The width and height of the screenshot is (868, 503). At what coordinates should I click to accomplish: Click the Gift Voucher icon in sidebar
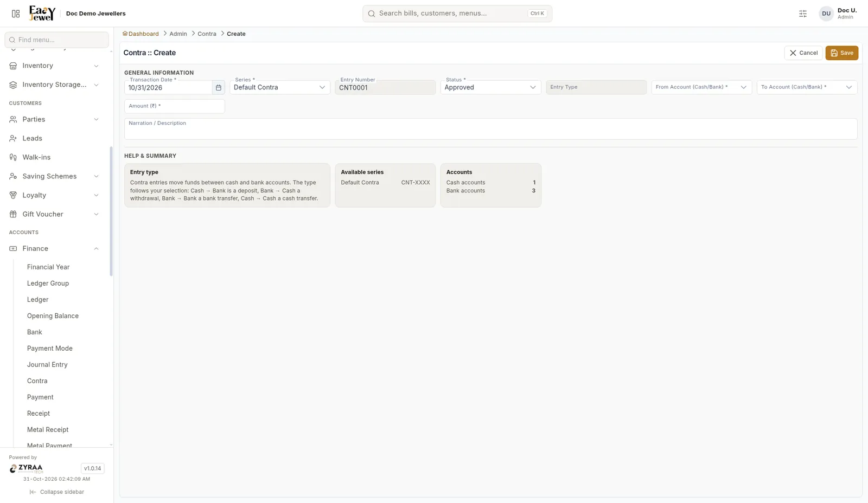pyautogui.click(x=13, y=214)
